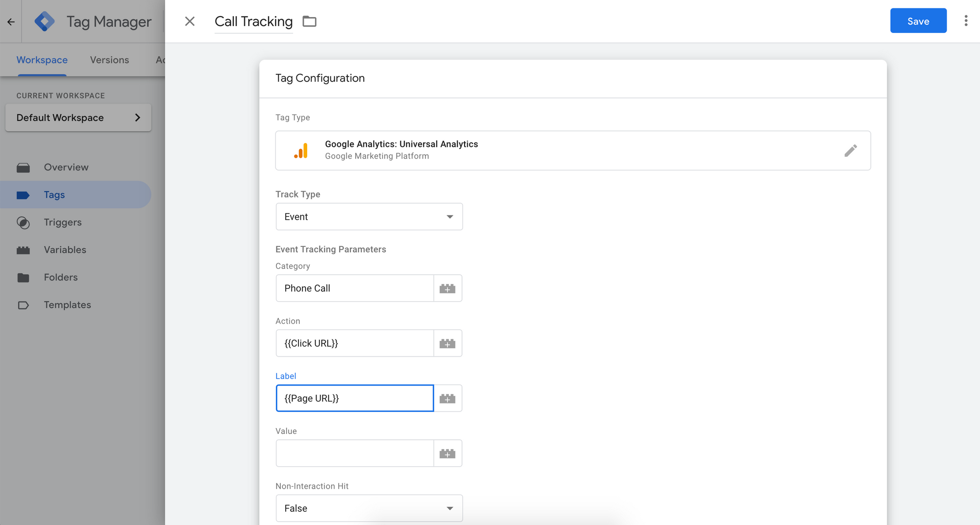The image size is (980, 525).
Task: Click the back arrow beside Tag Manager
Action: point(11,22)
